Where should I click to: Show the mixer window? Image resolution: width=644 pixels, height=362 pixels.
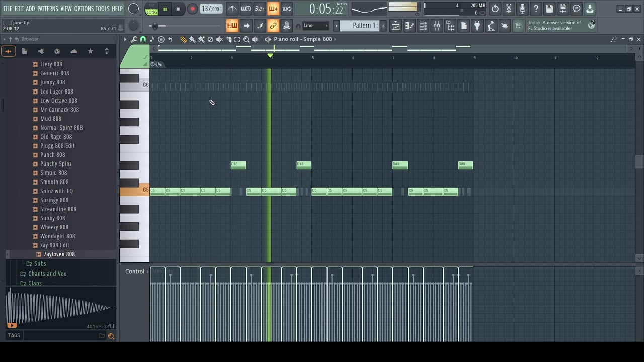tap(437, 26)
